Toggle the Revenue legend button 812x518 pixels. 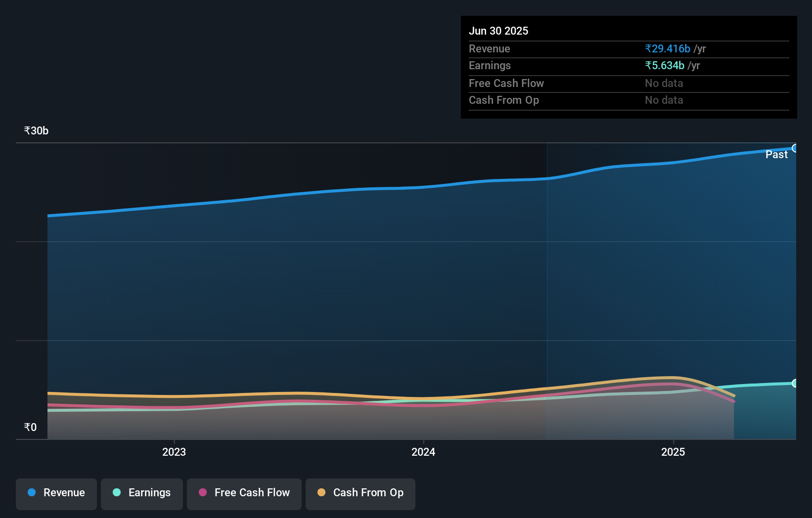point(56,494)
